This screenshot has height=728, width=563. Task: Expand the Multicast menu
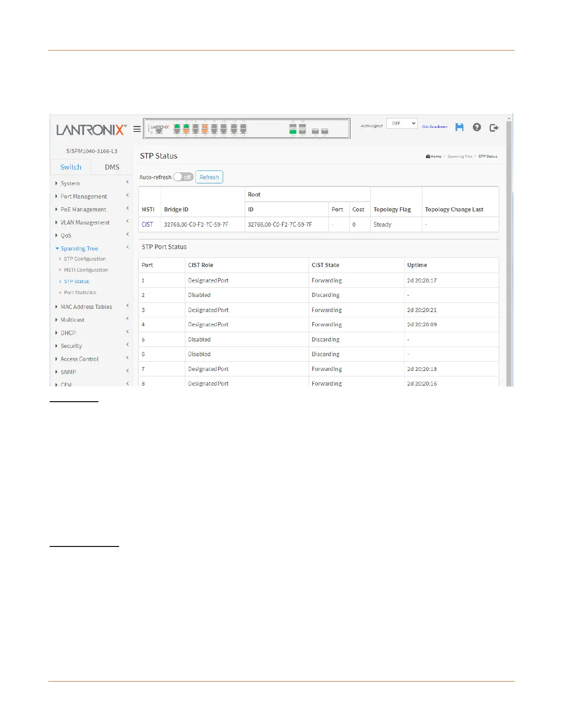click(92, 320)
